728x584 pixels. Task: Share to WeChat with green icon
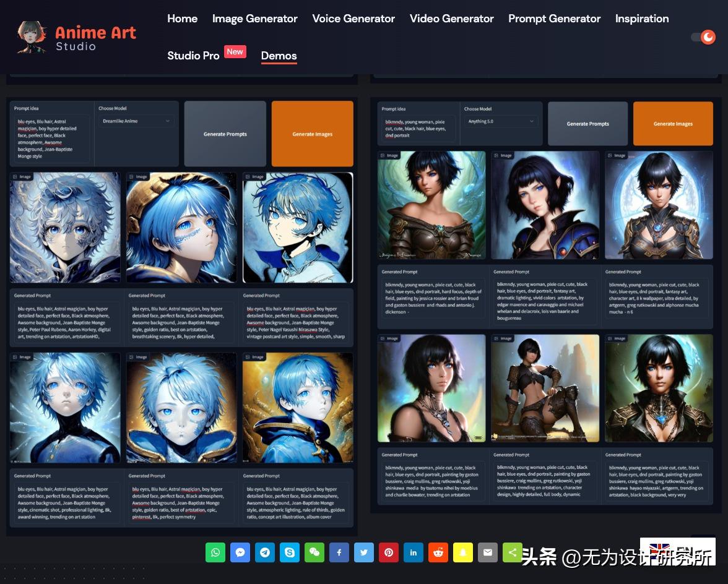pos(314,552)
